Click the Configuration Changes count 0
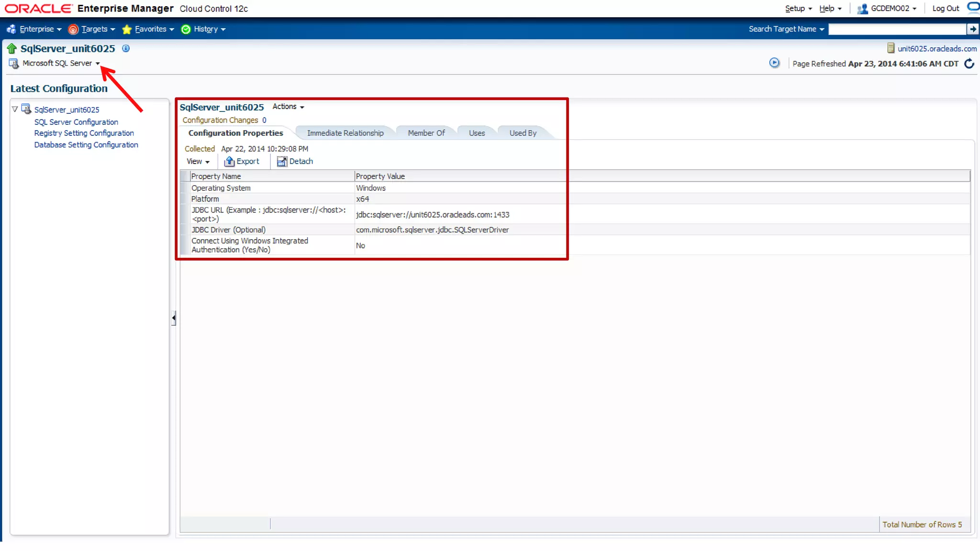Image resolution: width=980 pixels, height=551 pixels. tap(264, 120)
